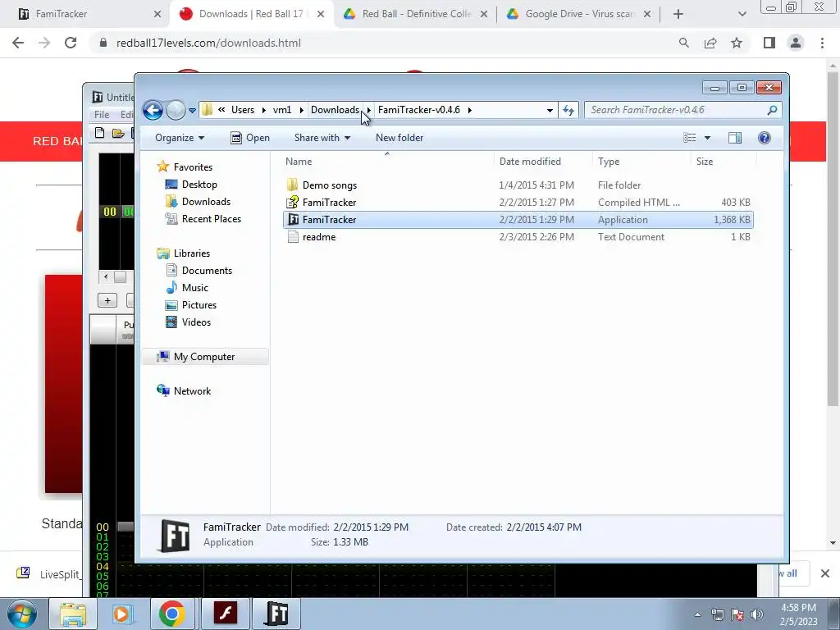This screenshot has height=630, width=840.
Task: Open the Share with menu
Action: pyautogui.click(x=322, y=138)
